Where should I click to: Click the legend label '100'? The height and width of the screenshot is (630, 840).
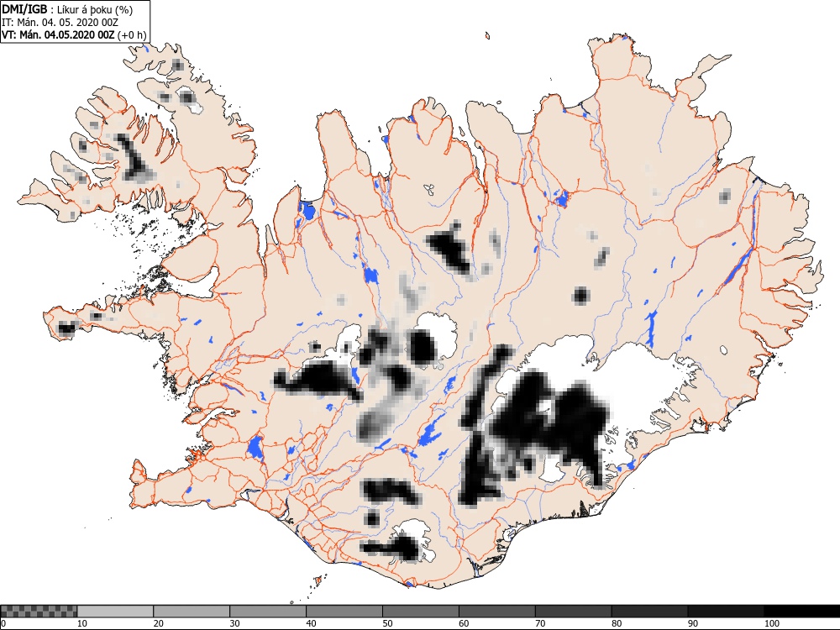click(772, 623)
